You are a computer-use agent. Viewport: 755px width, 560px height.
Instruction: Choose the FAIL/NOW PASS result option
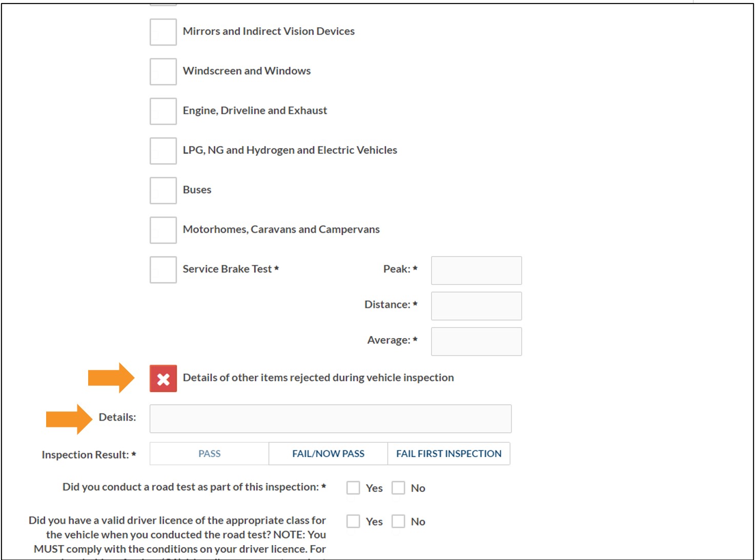[x=328, y=453]
